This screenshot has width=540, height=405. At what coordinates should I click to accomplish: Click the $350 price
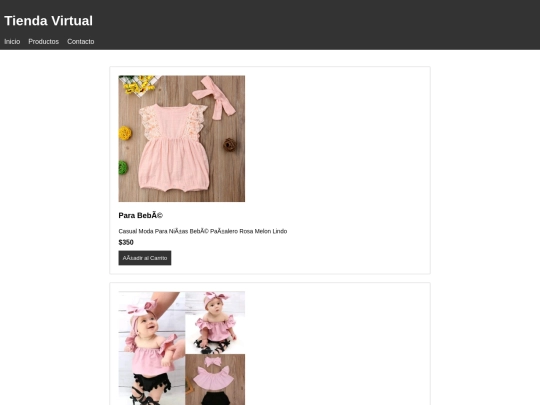[x=126, y=242]
